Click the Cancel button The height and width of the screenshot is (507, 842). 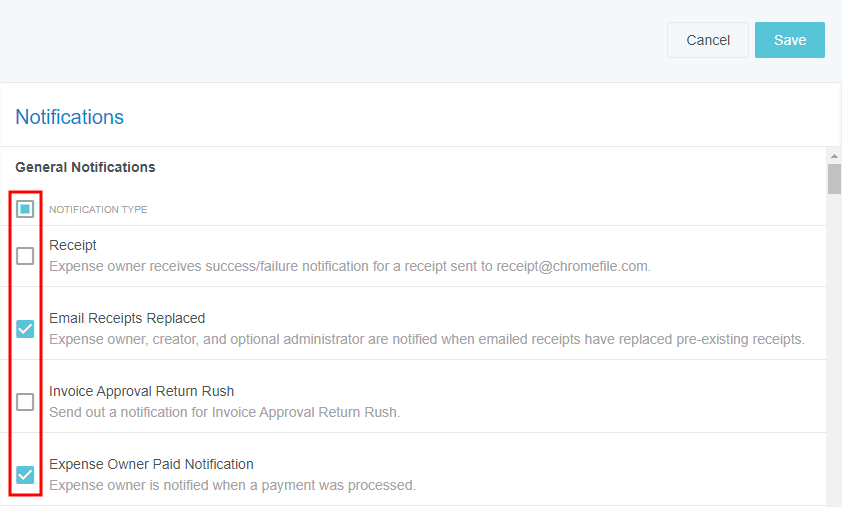pyautogui.click(x=707, y=40)
